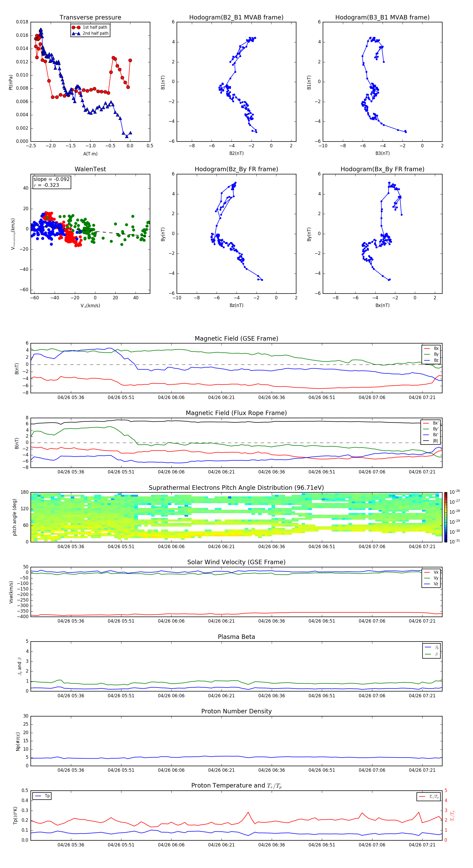473x868 pixels.
Task: Click the "A(T·m)" x-axis label
Action: coord(90,154)
